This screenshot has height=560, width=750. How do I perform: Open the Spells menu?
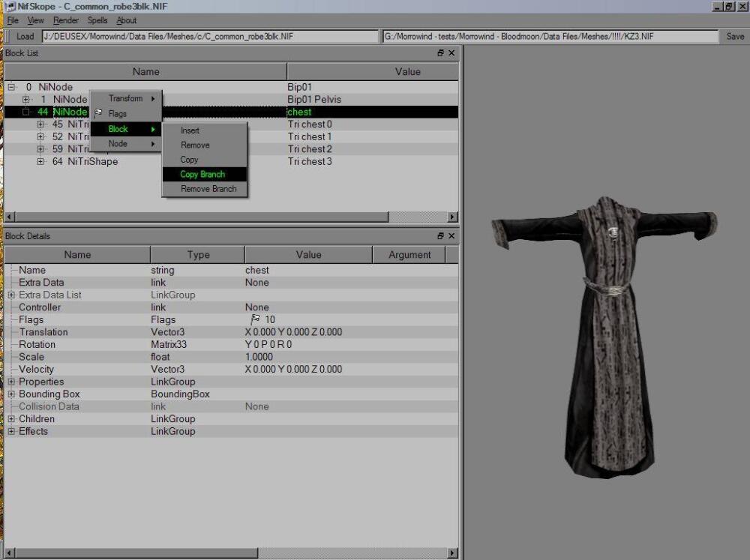tap(97, 20)
